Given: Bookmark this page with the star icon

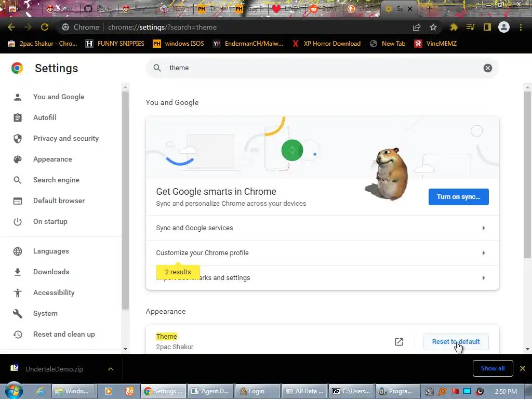Looking at the screenshot, I should click(433, 27).
